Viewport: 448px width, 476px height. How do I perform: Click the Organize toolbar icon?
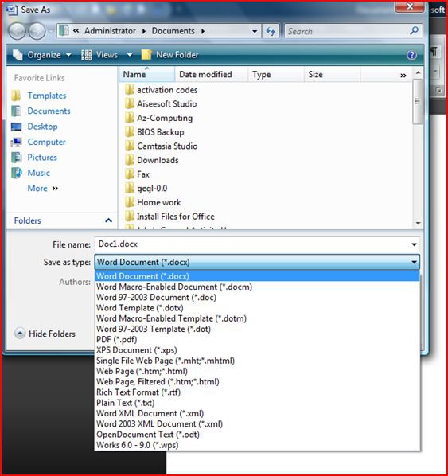(x=18, y=55)
